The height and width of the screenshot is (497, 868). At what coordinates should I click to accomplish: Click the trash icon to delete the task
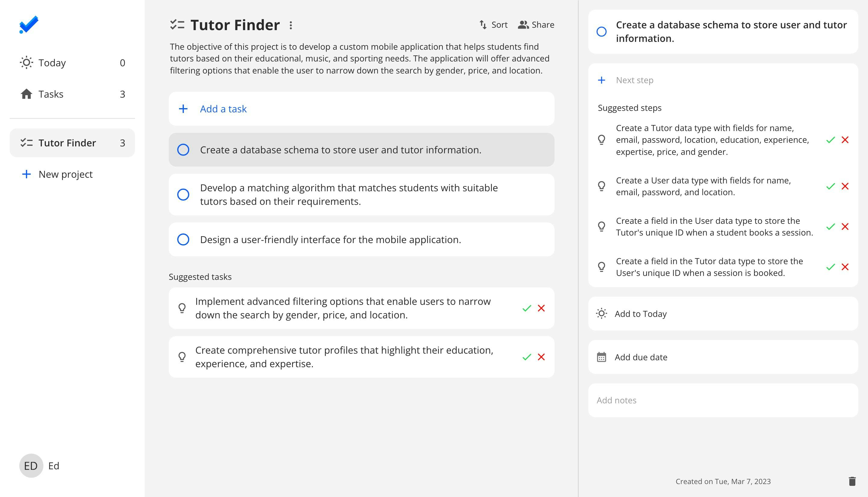pos(852,481)
